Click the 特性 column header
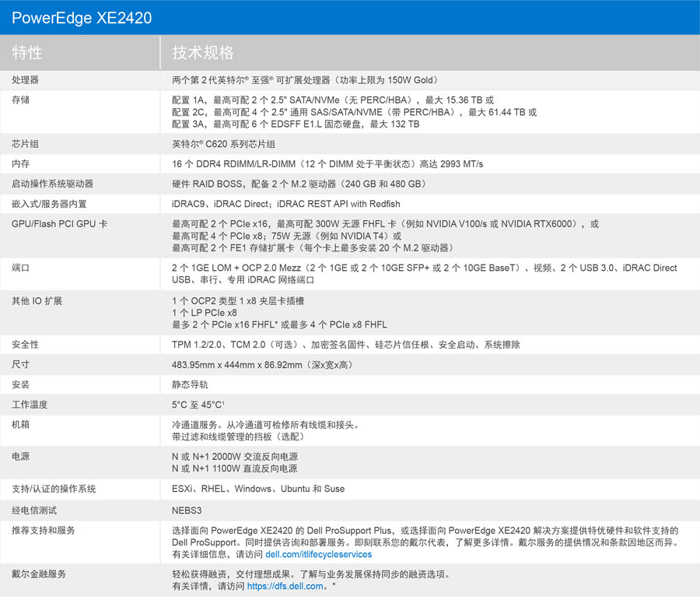Viewport: 700px width, 603px height. point(26,53)
